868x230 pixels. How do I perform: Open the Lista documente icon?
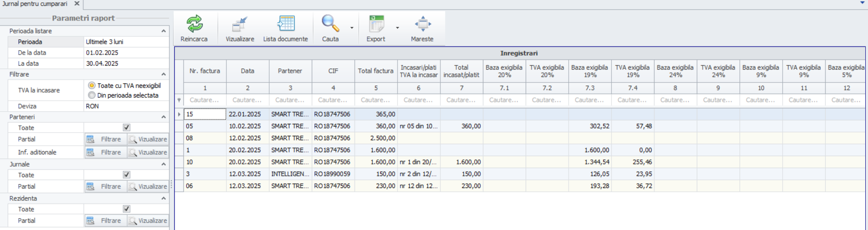pos(286,24)
